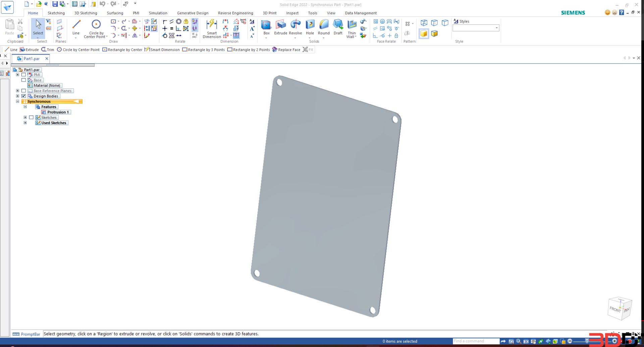The height and width of the screenshot is (347, 644).
Task: Expand the PMI tree node
Action: [x=17, y=75]
